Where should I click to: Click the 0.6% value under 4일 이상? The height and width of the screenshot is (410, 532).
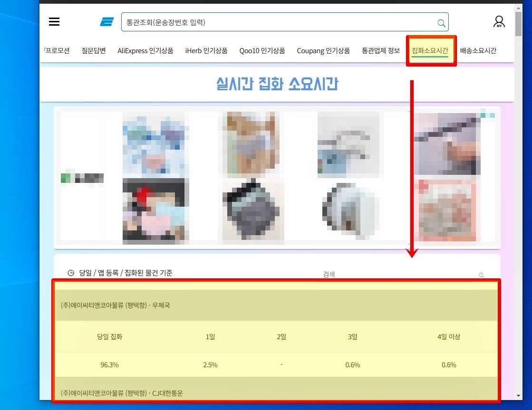tap(448, 365)
